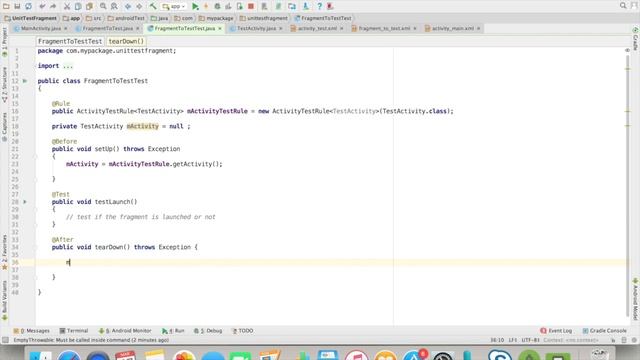Click the editor vertical scrollbar

(628, 186)
